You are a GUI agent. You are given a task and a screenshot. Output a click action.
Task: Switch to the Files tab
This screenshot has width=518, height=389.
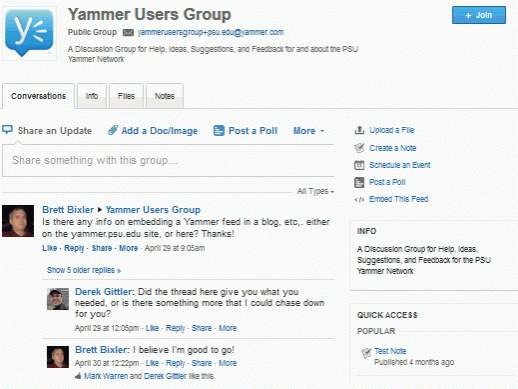(x=126, y=96)
